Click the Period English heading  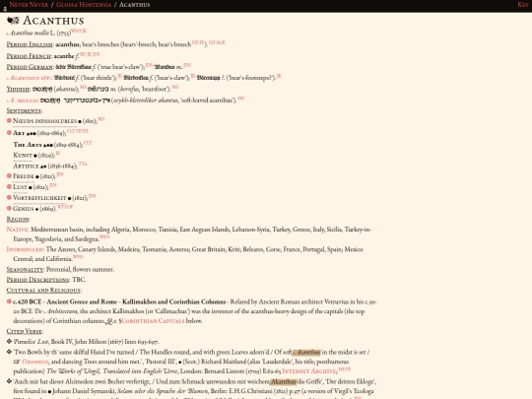(30, 44)
